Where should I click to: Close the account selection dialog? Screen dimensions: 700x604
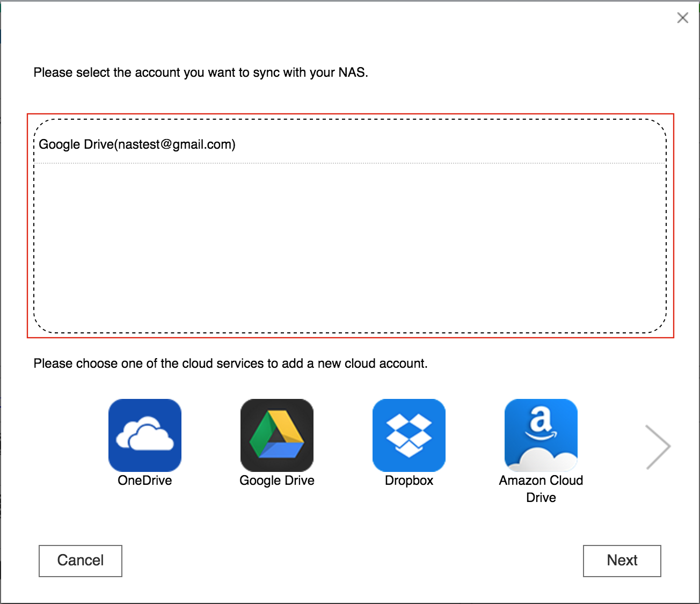coord(683,18)
